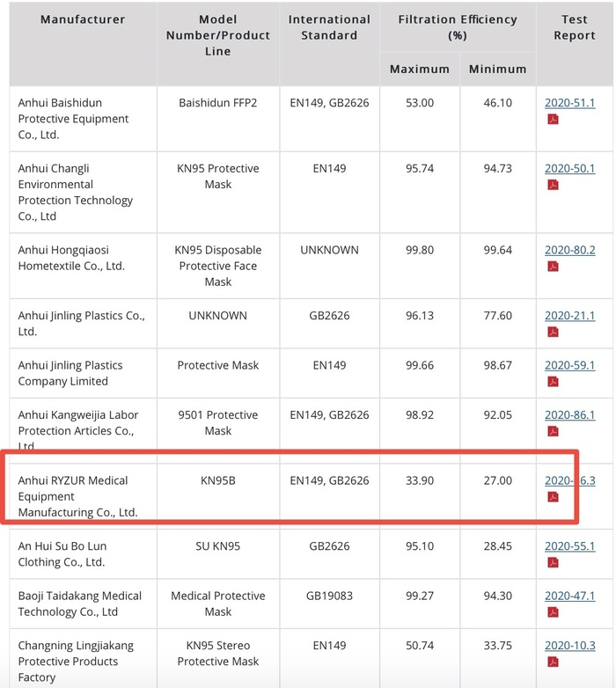
Task: Open test report link 2020-21.1
Action: point(570,316)
